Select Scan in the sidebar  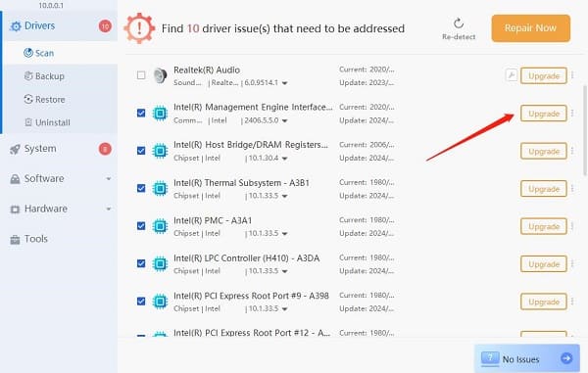point(60,53)
